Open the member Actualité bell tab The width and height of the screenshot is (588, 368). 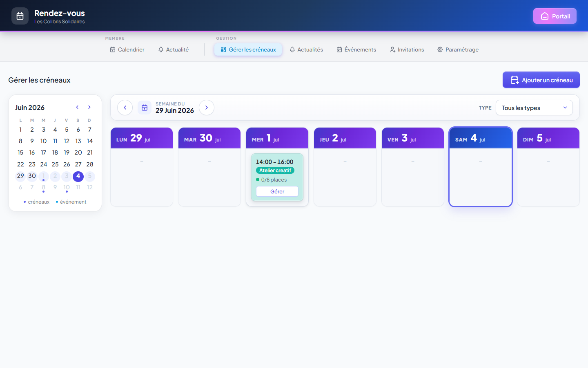tap(174, 49)
